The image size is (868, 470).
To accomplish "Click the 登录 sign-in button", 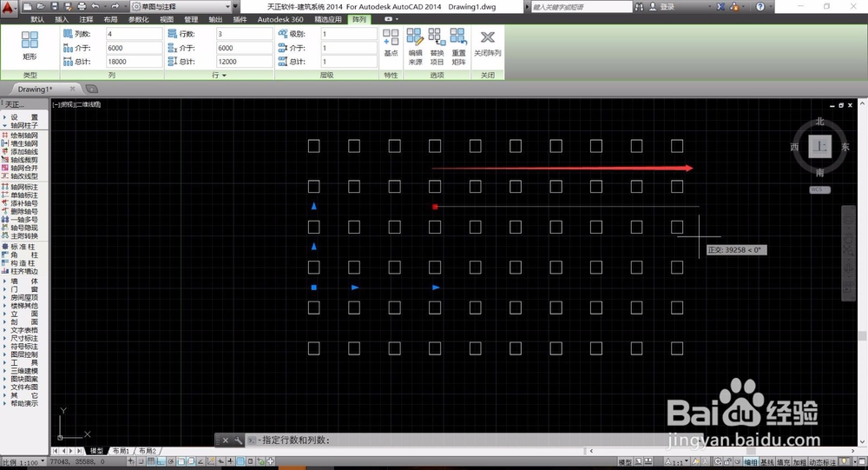I will click(x=667, y=7).
